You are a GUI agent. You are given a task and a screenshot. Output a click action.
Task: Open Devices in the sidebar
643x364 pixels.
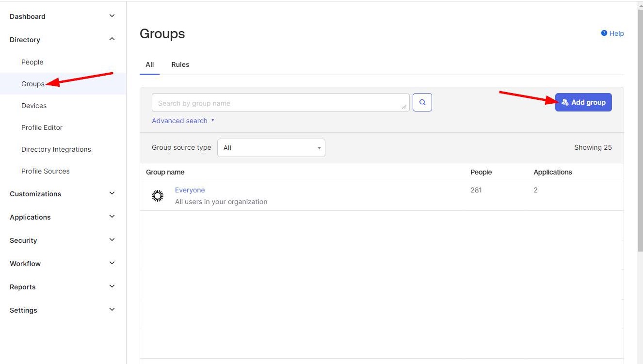[x=34, y=106]
